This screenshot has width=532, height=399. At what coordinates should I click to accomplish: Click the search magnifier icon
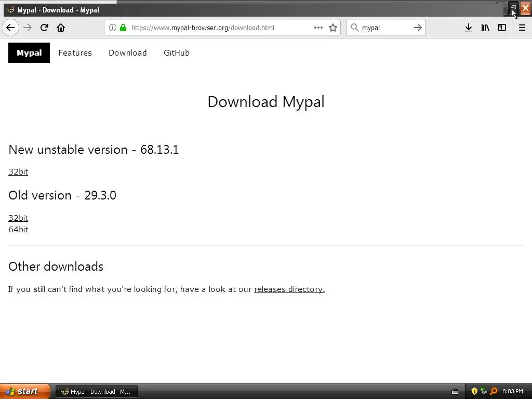354,28
